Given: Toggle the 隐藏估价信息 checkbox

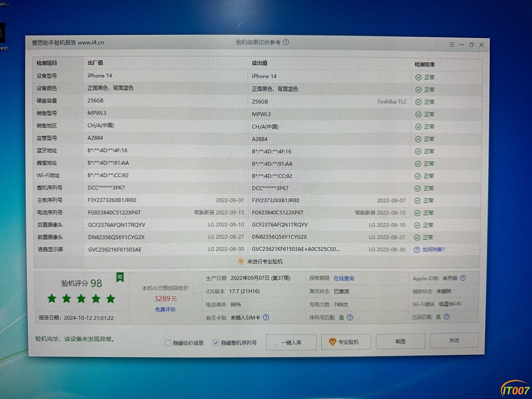Looking at the screenshot, I should 168,343.
